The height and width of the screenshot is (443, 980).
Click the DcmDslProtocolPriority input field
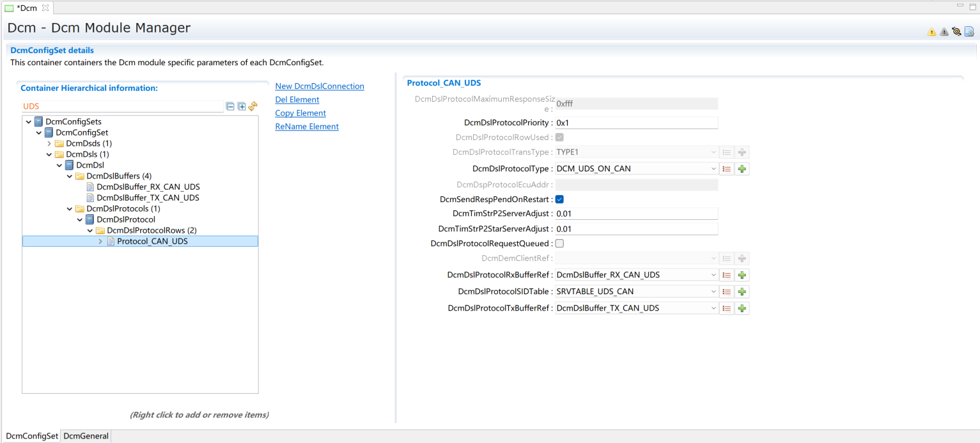pyautogui.click(x=635, y=123)
